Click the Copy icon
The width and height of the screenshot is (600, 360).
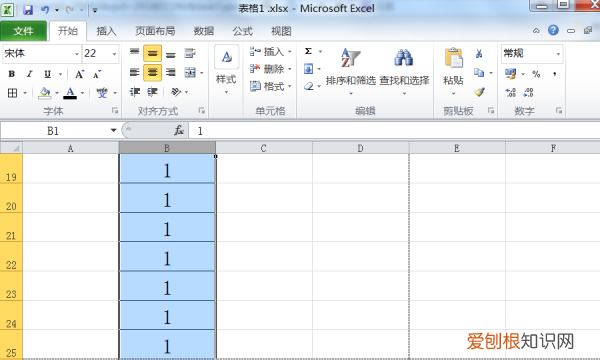[x=479, y=72]
